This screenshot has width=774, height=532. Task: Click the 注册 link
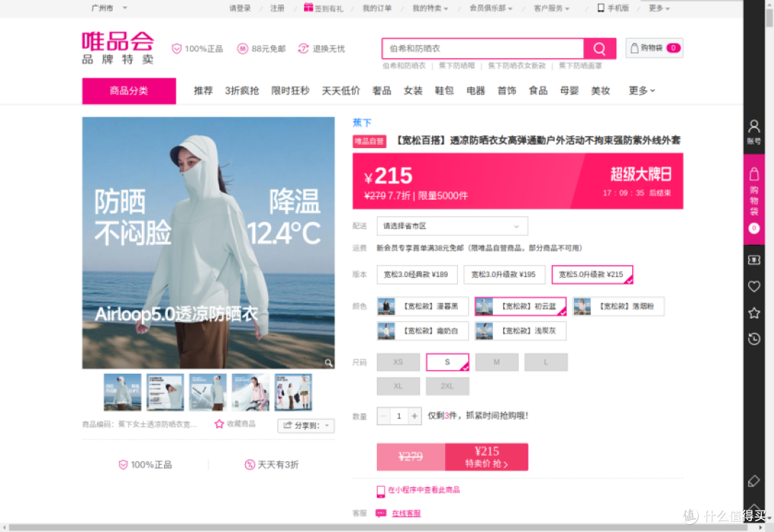(277, 8)
